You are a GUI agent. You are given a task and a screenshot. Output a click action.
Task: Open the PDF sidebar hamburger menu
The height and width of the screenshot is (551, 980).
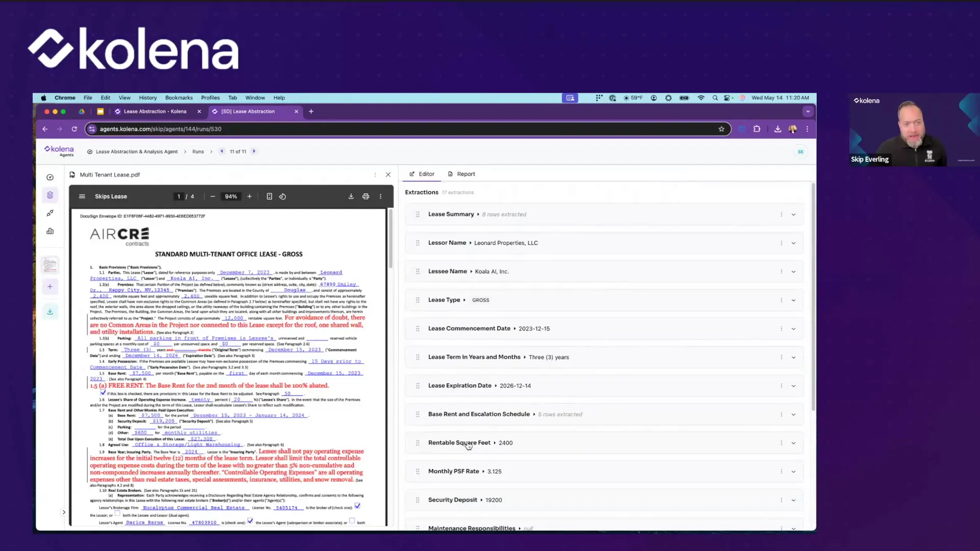(x=82, y=196)
